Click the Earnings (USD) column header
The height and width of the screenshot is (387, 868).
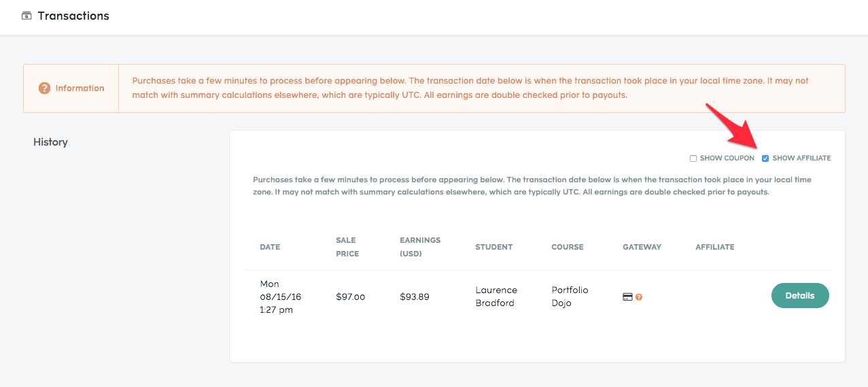pyautogui.click(x=420, y=247)
